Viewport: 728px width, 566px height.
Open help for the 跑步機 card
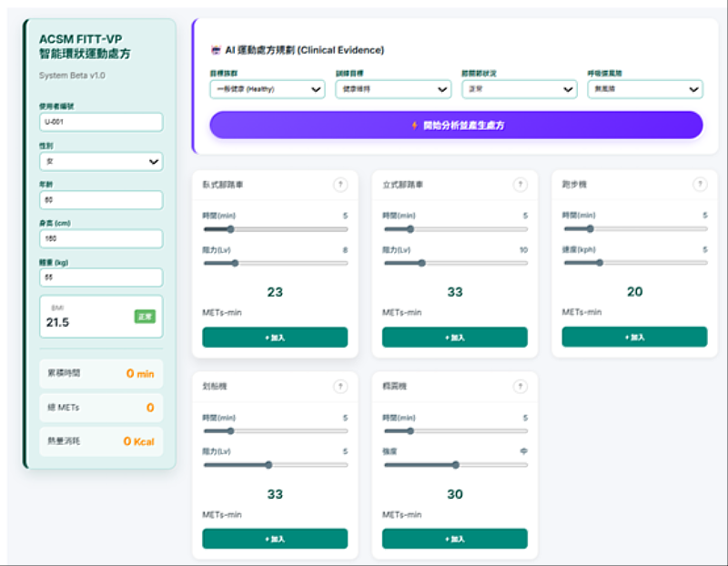(700, 185)
